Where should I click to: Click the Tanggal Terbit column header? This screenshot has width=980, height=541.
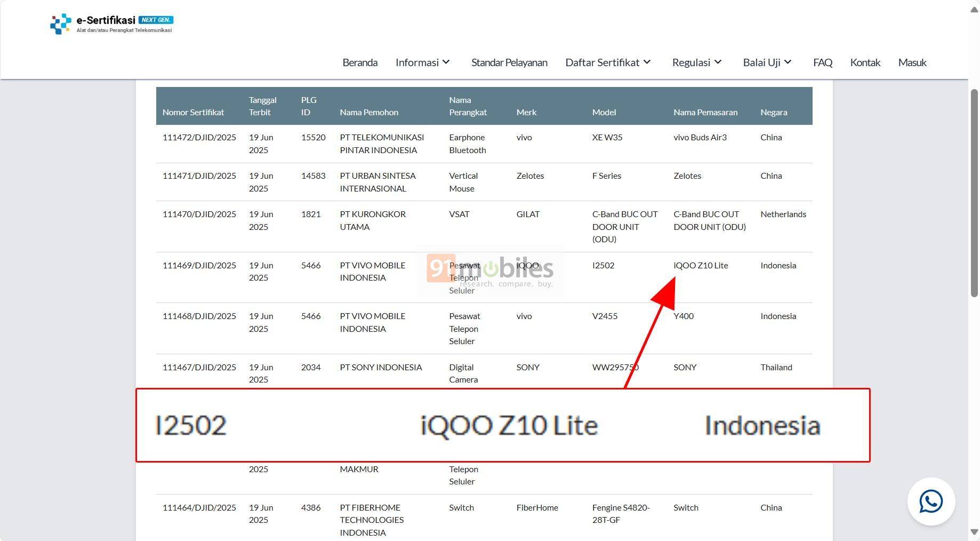262,106
